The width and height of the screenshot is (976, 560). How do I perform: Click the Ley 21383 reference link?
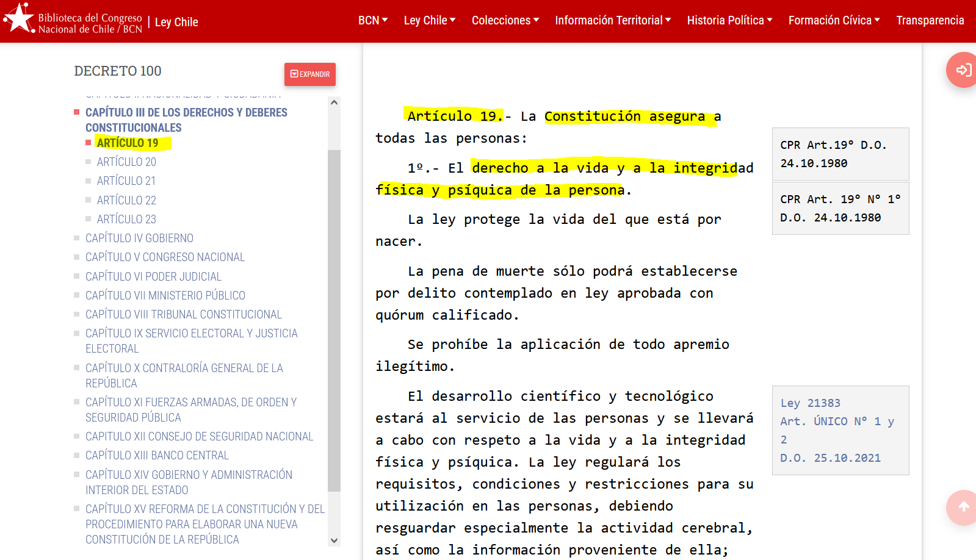(810, 403)
